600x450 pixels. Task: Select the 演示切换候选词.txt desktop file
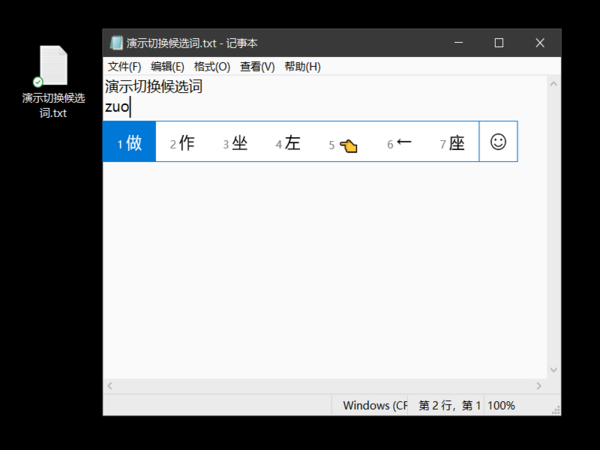[x=54, y=82]
